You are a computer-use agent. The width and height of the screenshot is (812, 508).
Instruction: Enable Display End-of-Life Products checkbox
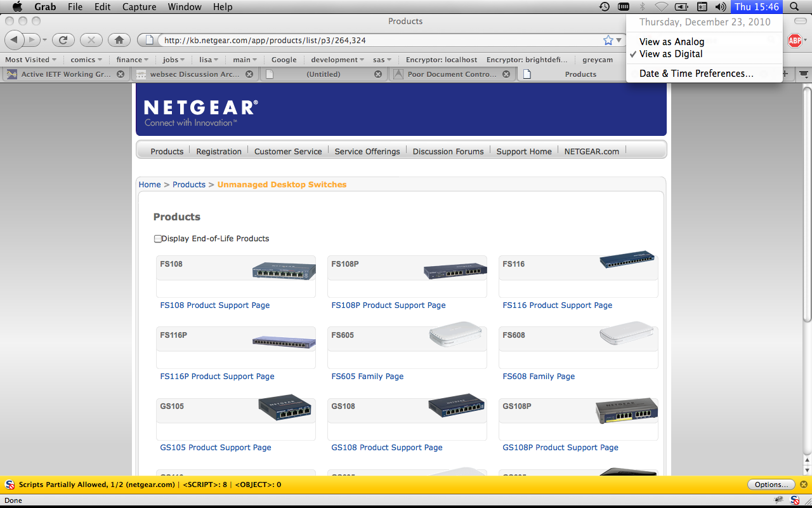tap(158, 239)
